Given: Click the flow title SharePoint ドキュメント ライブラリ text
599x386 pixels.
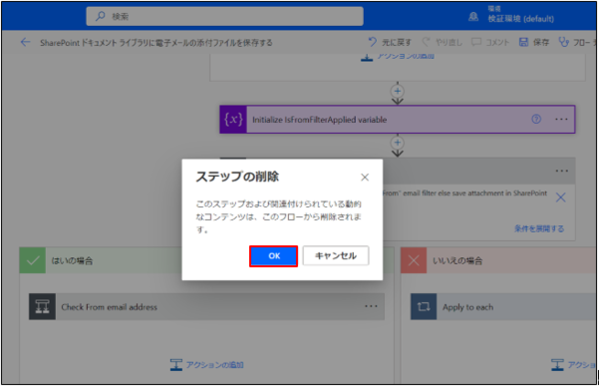Looking at the screenshot, I should click(x=156, y=42).
